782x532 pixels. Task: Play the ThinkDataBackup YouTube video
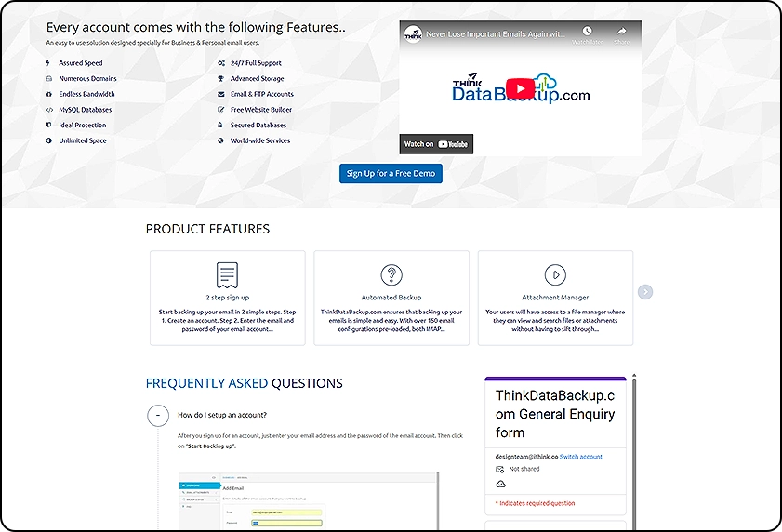520,89
